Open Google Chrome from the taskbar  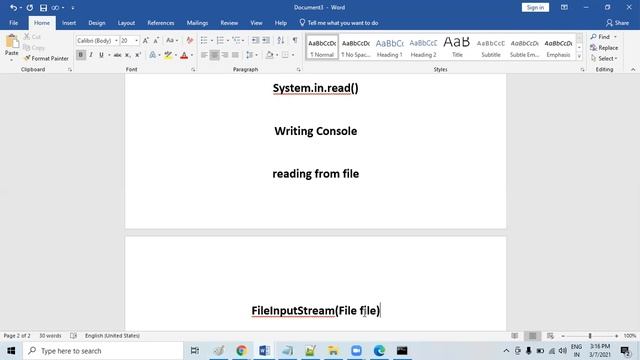point(241,351)
